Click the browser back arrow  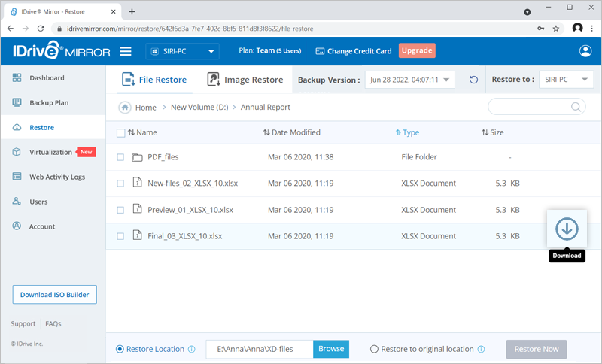coord(11,29)
